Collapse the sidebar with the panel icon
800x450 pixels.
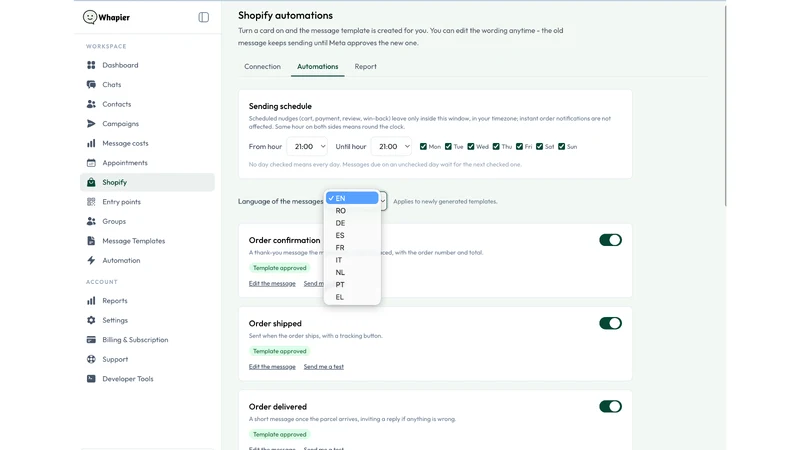click(x=204, y=17)
